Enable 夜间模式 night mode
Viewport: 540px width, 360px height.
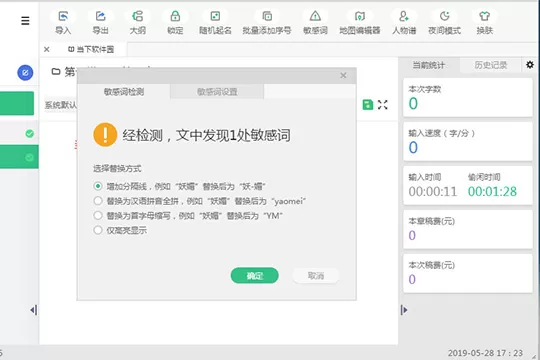pos(444,22)
